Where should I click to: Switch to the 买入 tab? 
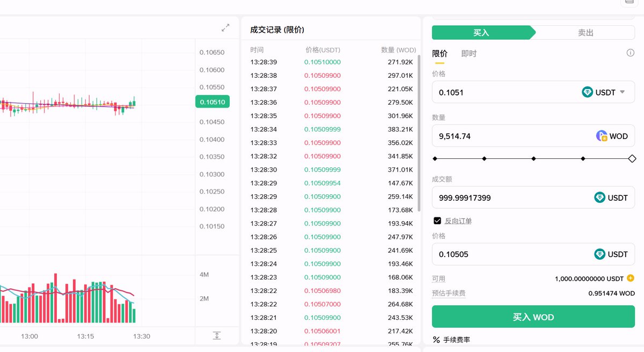click(481, 33)
